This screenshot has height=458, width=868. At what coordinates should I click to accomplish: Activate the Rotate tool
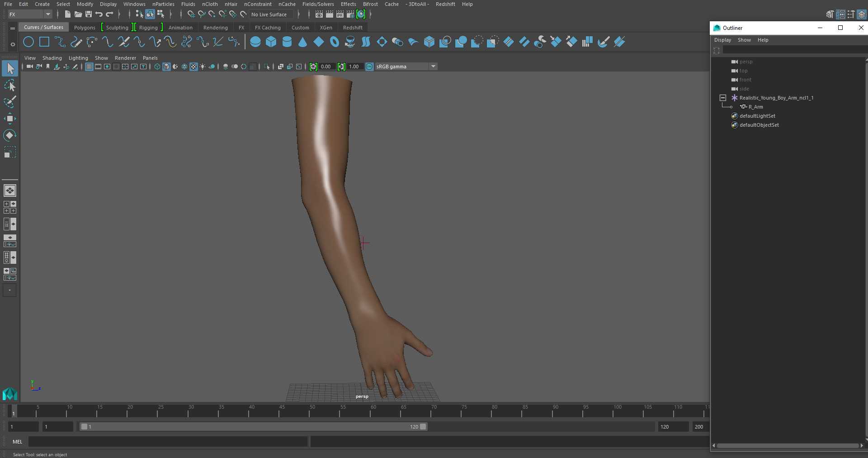tap(10, 135)
